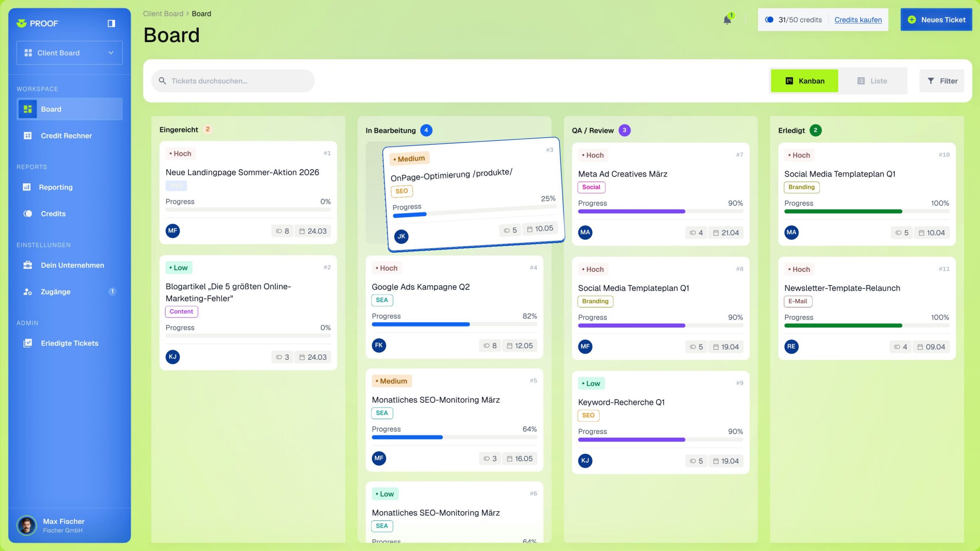This screenshot has height=551, width=980.
Task: Click the RE avatar on Newsletter-Template-Relaunch
Action: 791,346
